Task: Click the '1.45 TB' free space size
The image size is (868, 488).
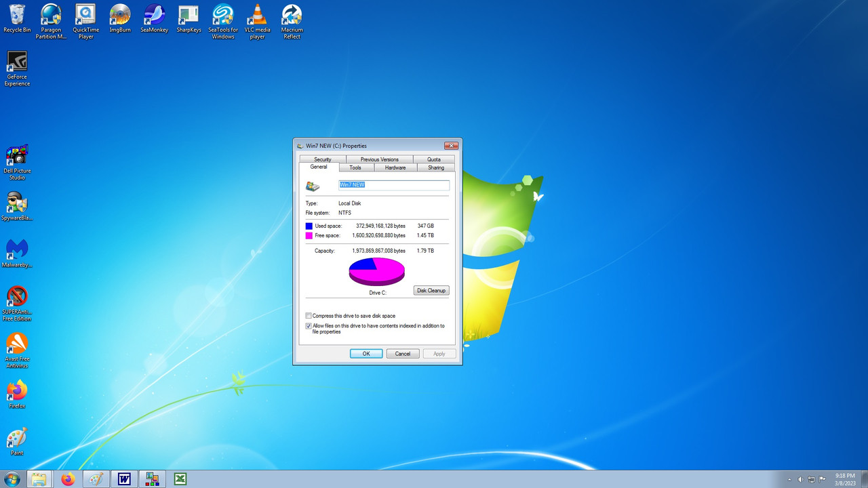Action: (425, 235)
